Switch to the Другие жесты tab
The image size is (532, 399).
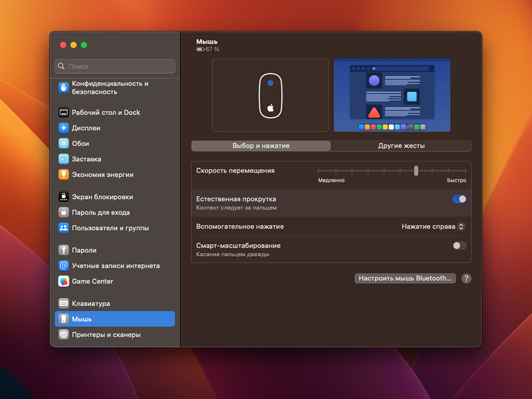click(x=401, y=146)
